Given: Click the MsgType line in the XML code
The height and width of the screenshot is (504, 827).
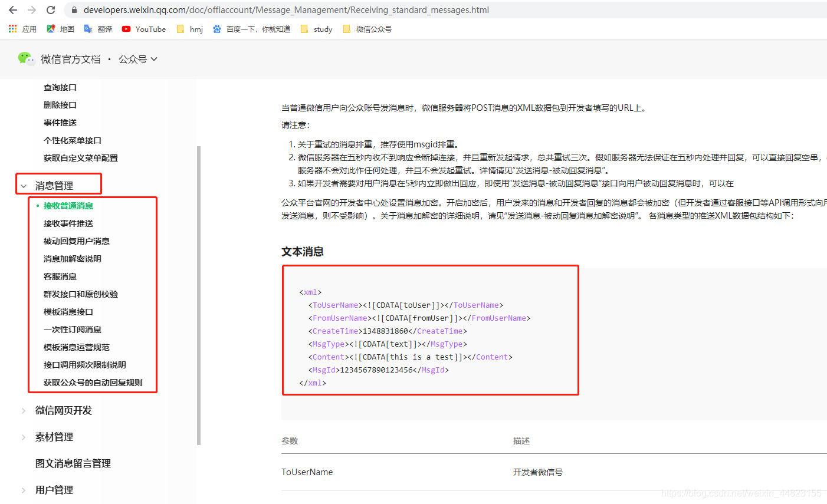Looking at the screenshot, I should [387, 344].
